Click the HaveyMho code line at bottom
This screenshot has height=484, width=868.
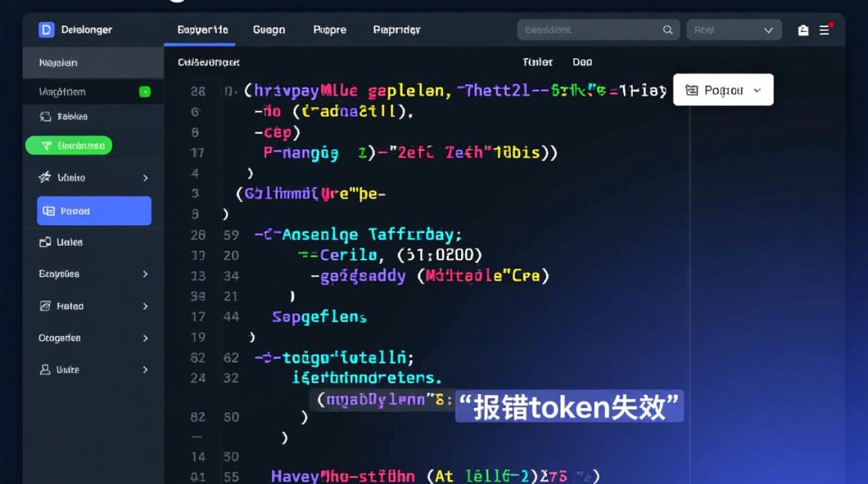pos(435,476)
